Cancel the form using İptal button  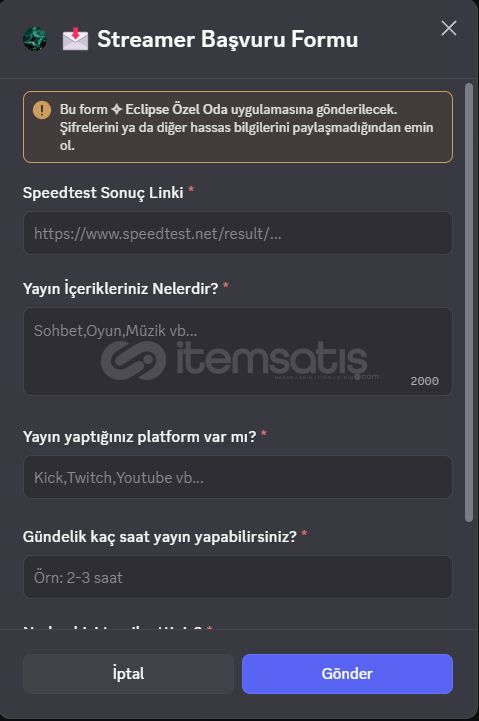tap(128, 674)
